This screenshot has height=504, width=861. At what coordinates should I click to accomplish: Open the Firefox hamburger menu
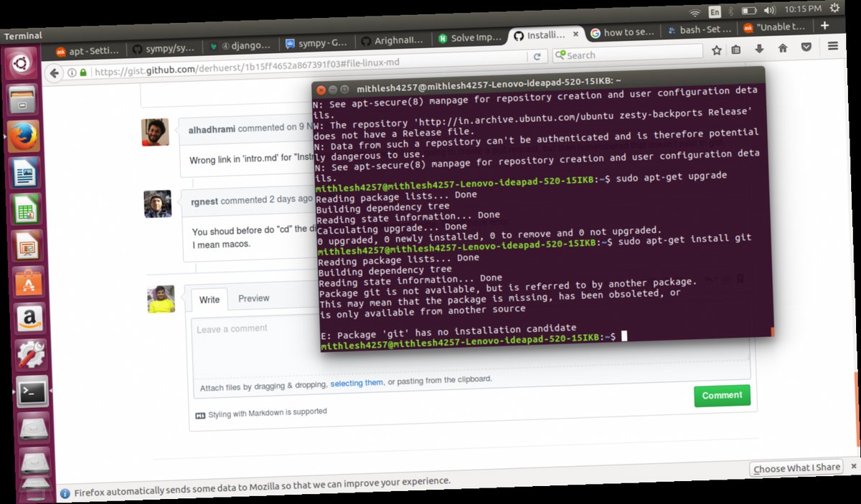[x=832, y=45]
